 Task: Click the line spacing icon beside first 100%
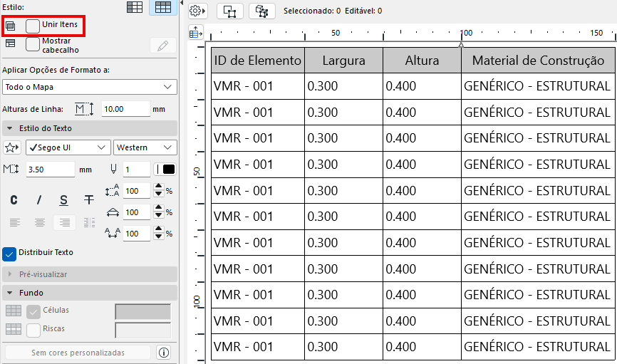[x=112, y=190]
